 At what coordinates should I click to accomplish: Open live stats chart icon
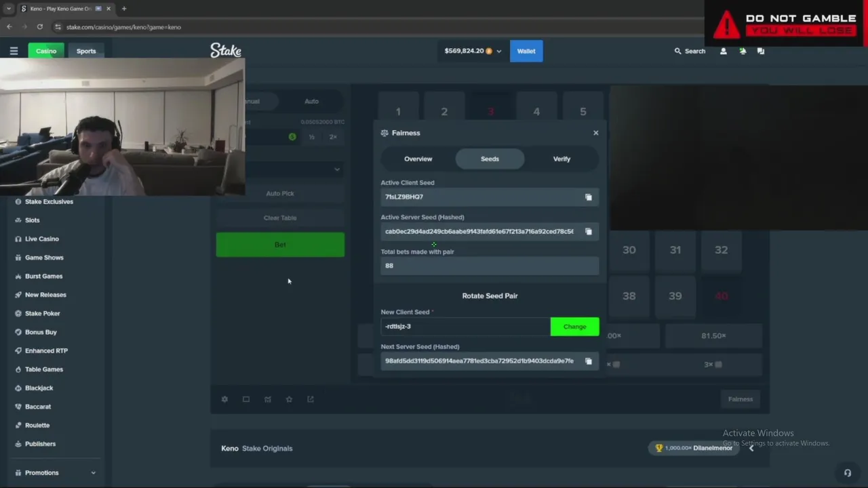point(268,399)
